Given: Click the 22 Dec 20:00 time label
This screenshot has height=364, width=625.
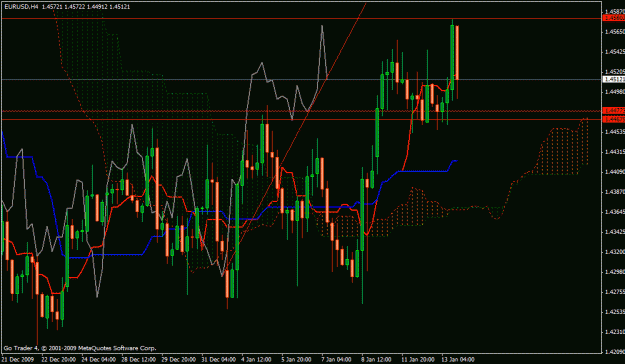Looking at the screenshot, I should point(59,359).
